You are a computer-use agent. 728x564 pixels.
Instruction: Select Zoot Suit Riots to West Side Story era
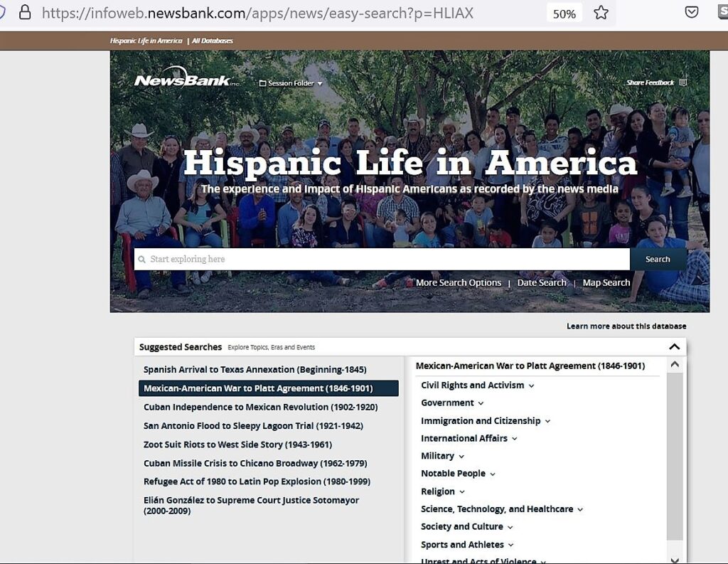(237, 445)
